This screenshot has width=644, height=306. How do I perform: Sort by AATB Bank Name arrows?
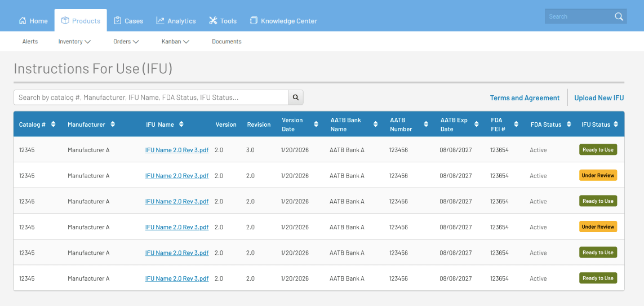[x=376, y=125]
